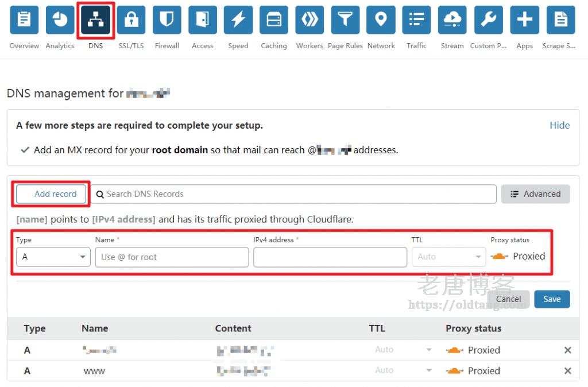The width and height of the screenshot is (588, 387).
Task: Open the Page Rules funnel icon
Action: [345, 20]
